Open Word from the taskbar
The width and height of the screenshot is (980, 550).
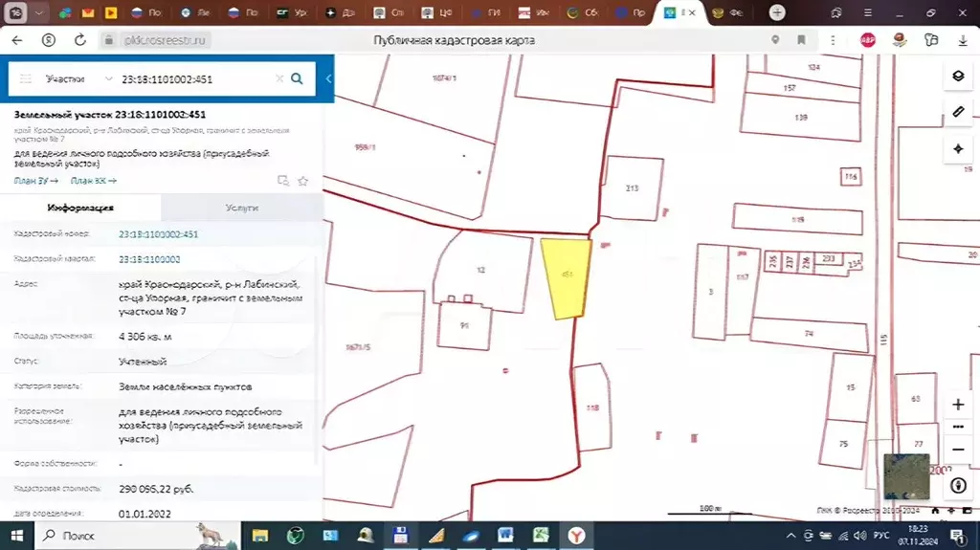point(505,536)
